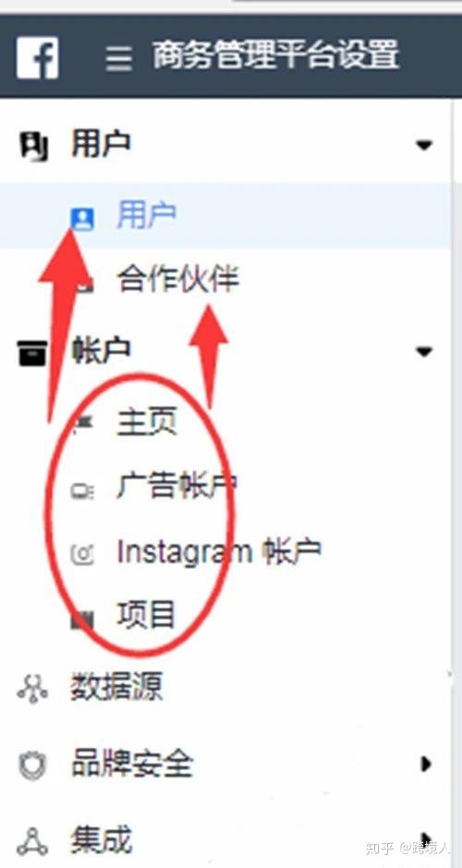Viewport: 462px width, 868px height.
Task: Click the 广告帐户 ad account icon
Action: (82, 490)
